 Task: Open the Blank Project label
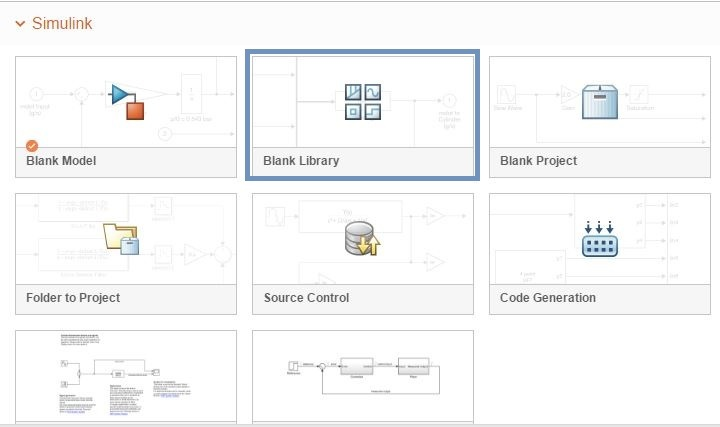click(x=539, y=161)
